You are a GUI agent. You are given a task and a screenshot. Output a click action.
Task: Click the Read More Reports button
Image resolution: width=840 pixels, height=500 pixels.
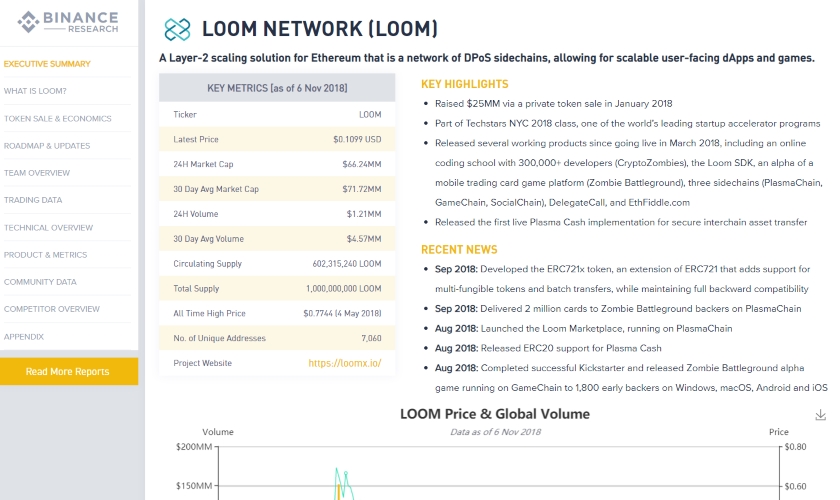point(69,371)
